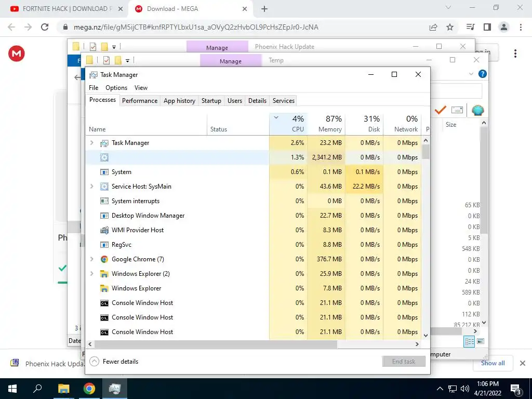
Task: Open the File menu in Task Manager
Action: click(94, 88)
